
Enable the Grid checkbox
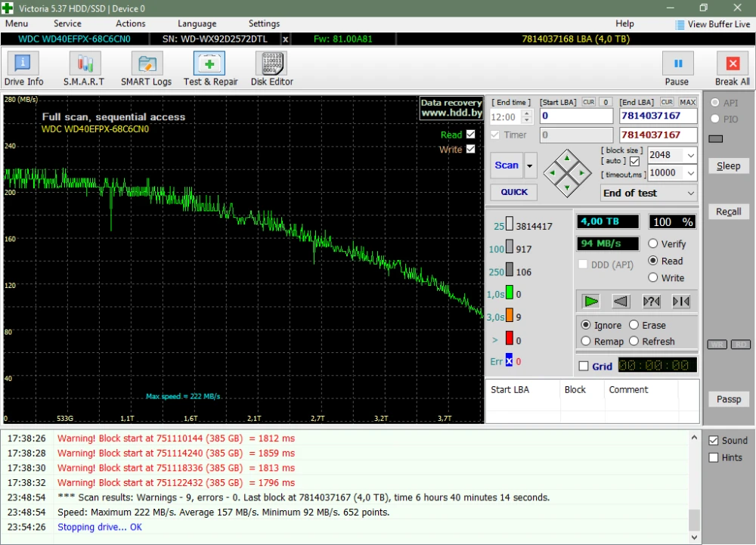(584, 367)
